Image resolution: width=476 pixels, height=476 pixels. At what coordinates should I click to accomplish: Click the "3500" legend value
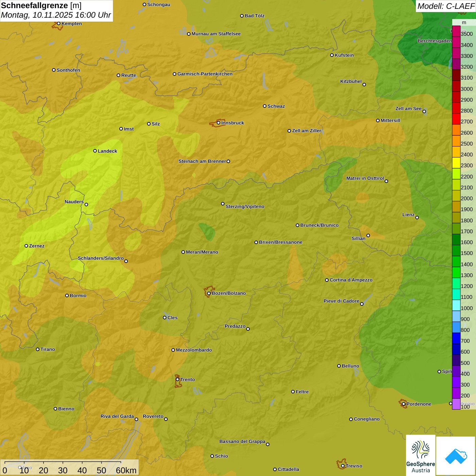coord(467,34)
